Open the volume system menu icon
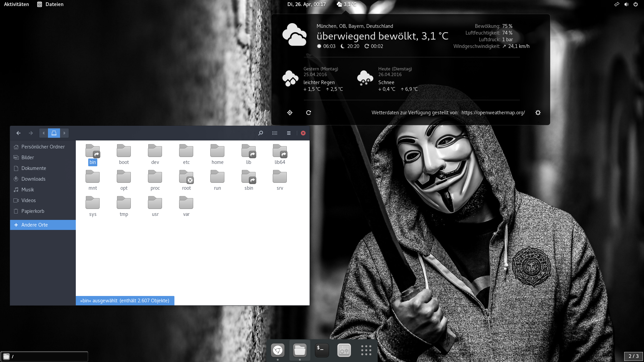This screenshot has height=362, width=644. coord(626,4)
